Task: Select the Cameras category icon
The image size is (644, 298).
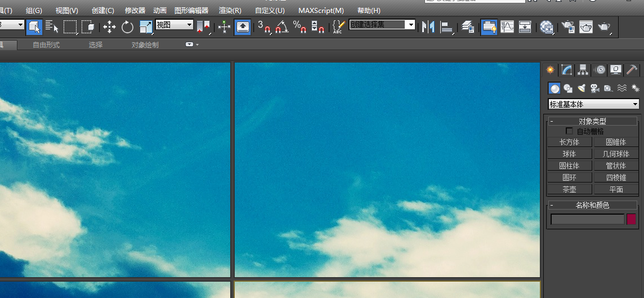Action: point(595,88)
